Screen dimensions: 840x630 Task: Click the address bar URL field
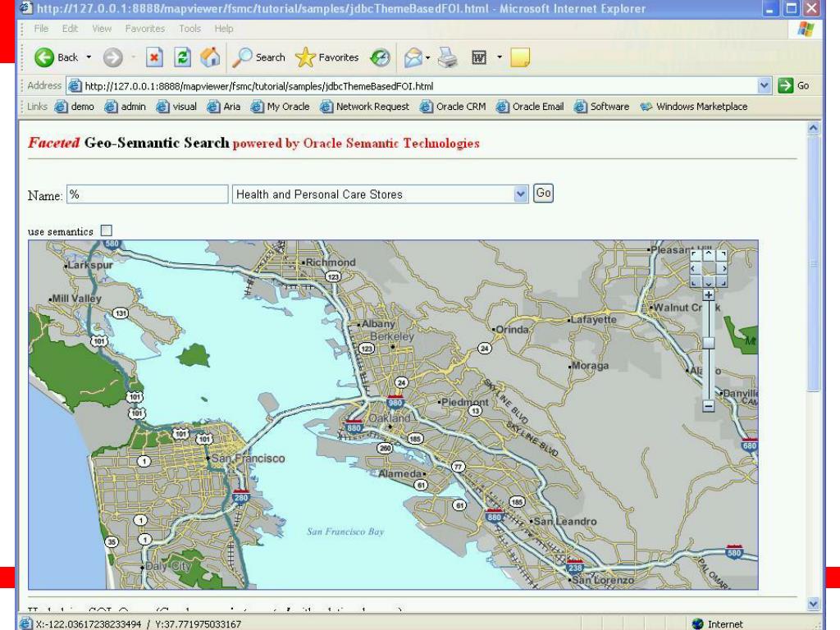413,85
